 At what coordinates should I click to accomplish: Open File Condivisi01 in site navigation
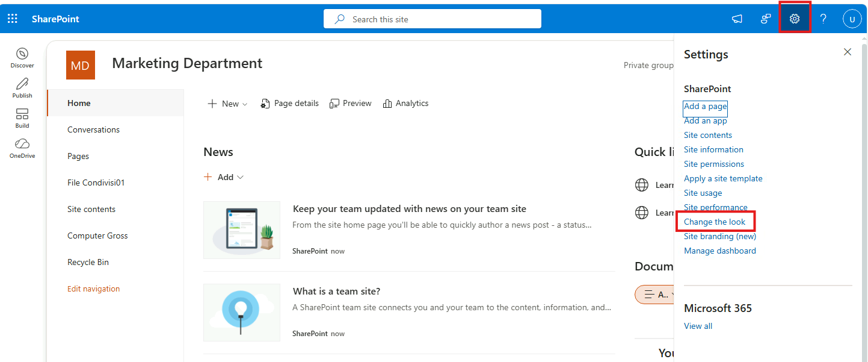click(96, 183)
